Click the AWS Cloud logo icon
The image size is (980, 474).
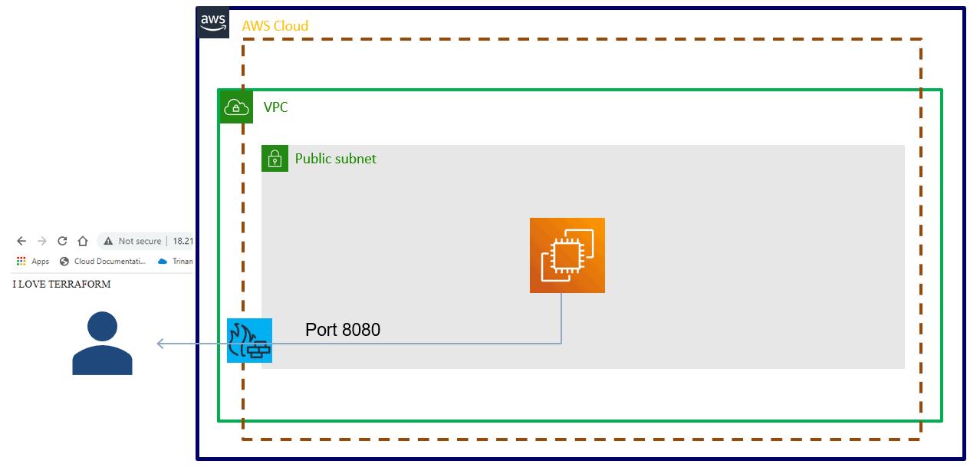tap(212, 23)
